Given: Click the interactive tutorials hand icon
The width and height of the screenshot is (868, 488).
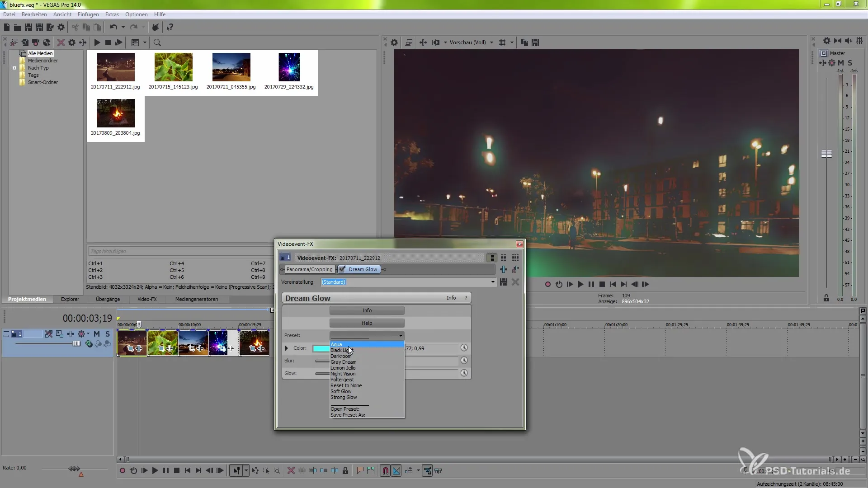Looking at the screenshot, I should [155, 28].
